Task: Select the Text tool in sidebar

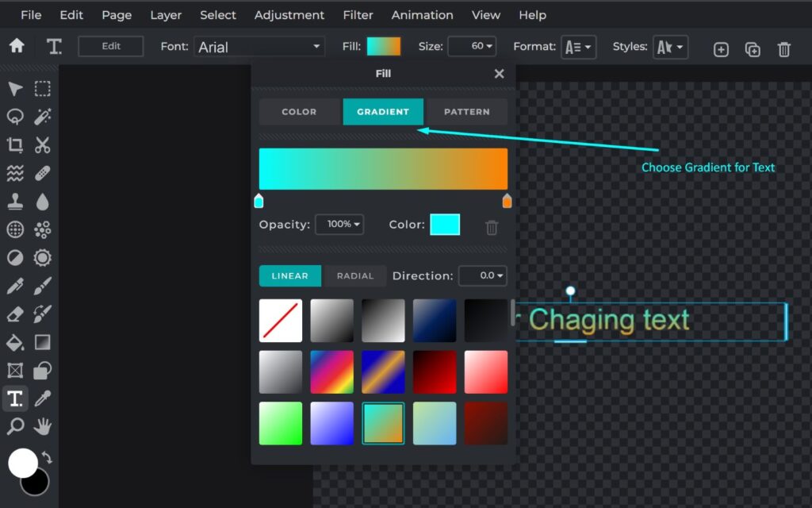Action: [15, 398]
